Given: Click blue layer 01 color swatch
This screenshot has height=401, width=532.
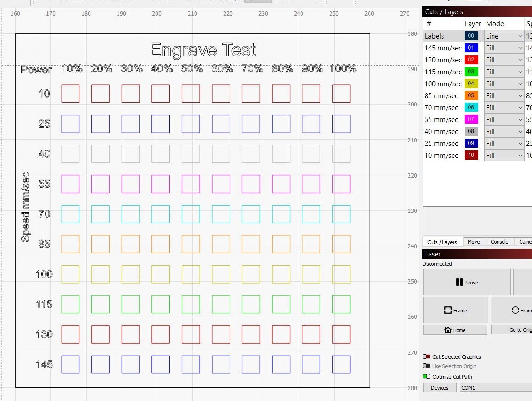Looking at the screenshot, I should (x=471, y=48).
